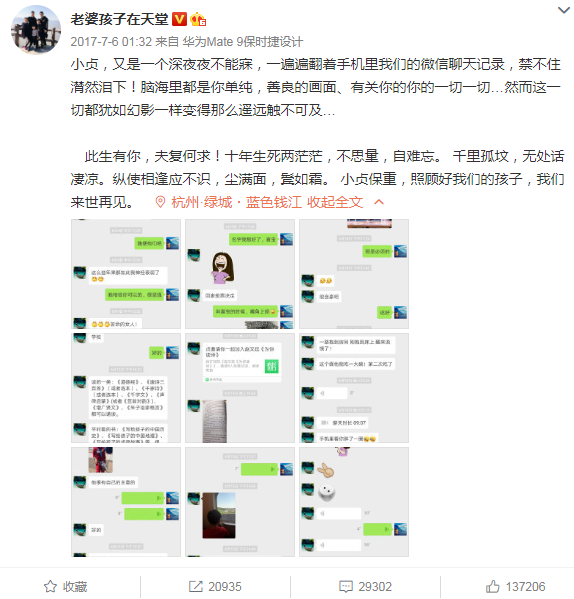The width and height of the screenshot is (574, 599).
Task: Open the username 老婆孩子在天堂 profile link
Action: [119, 19]
